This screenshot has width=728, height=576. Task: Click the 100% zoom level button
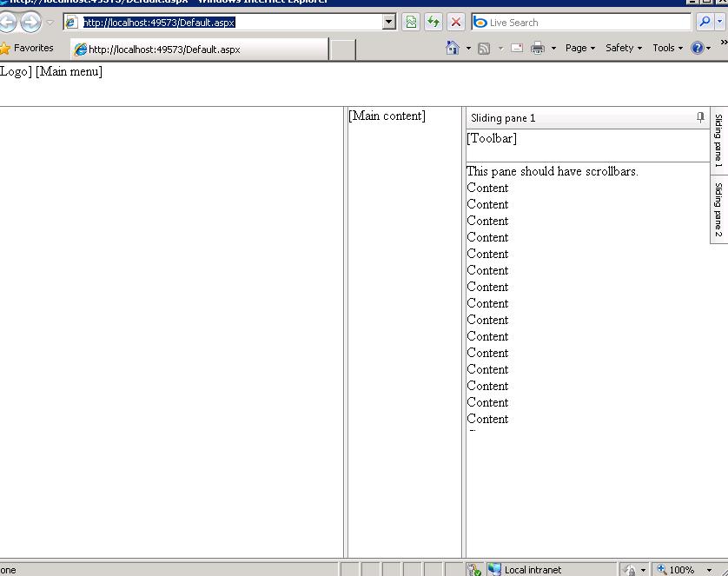click(676, 570)
